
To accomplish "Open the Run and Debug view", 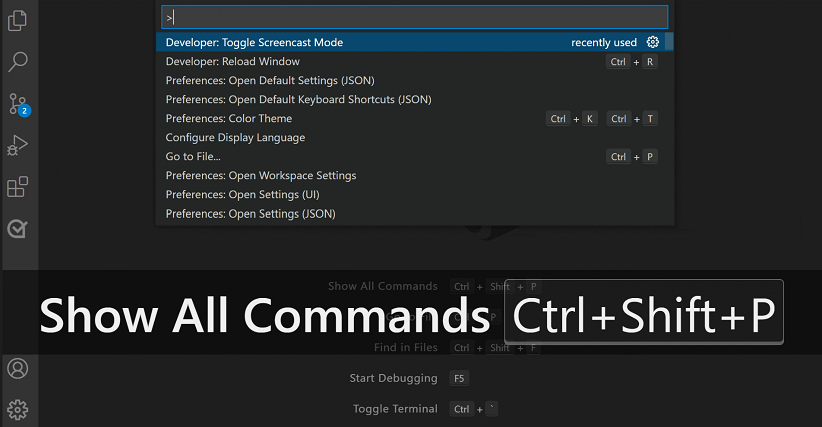I will [x=18, y=146].
